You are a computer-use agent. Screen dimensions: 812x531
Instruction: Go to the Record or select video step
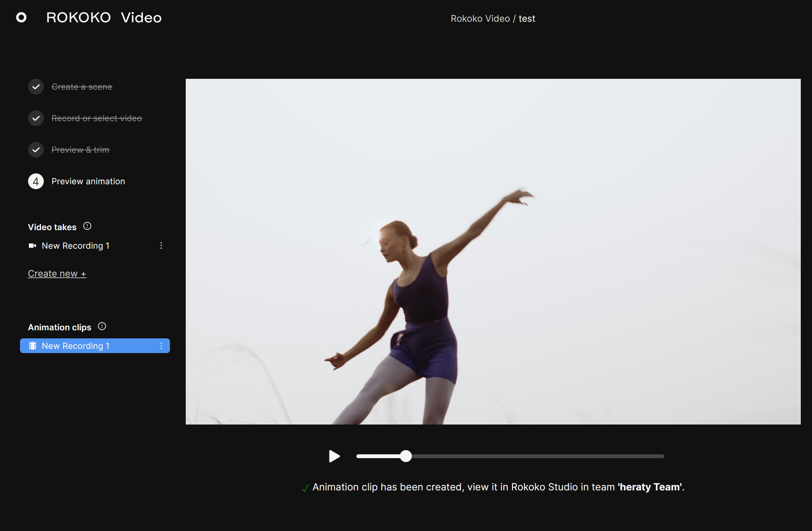point(96,118)
